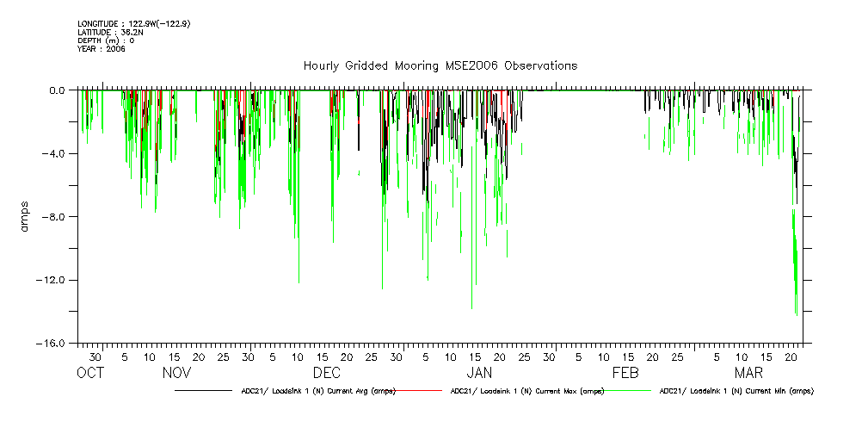Click the LONGITUDE header line
The image size is (868, 434).
pos(133,24)
